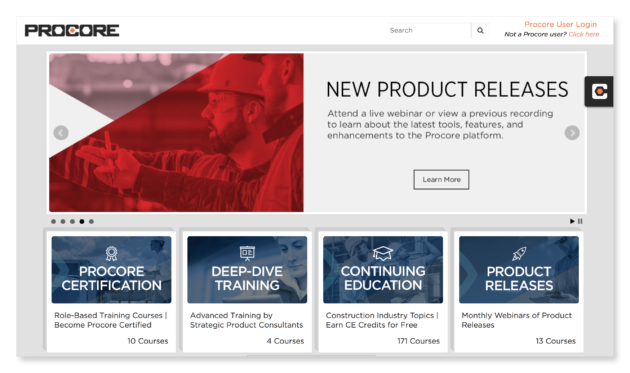Viewport: 630px width, 373px height.
Task: Pause the carousel slideshow
Action: (x=580, y=221)
